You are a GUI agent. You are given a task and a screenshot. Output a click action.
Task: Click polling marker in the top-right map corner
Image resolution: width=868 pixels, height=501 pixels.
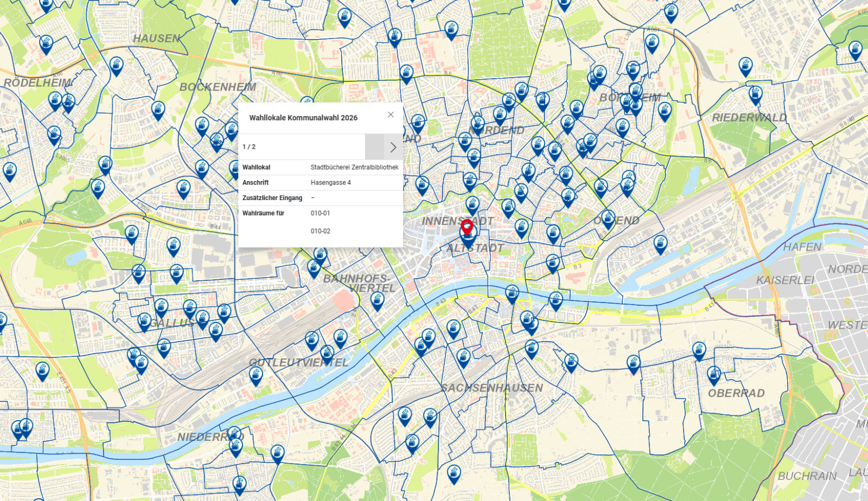(856, 50)
